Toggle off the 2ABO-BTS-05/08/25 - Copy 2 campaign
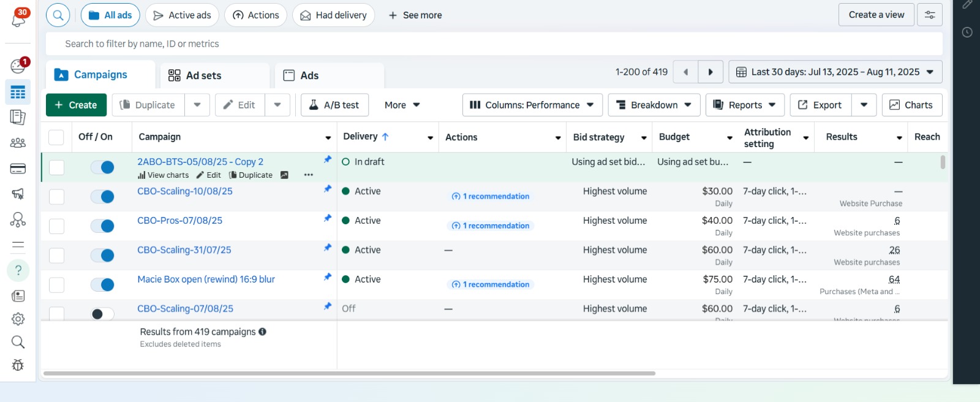Viewport: 980px width, 402px height. 102,167
